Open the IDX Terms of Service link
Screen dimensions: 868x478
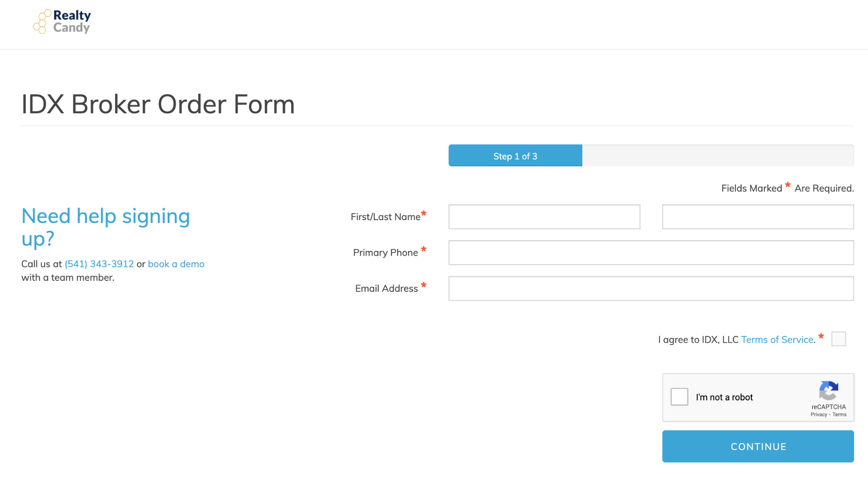point(777,340)
